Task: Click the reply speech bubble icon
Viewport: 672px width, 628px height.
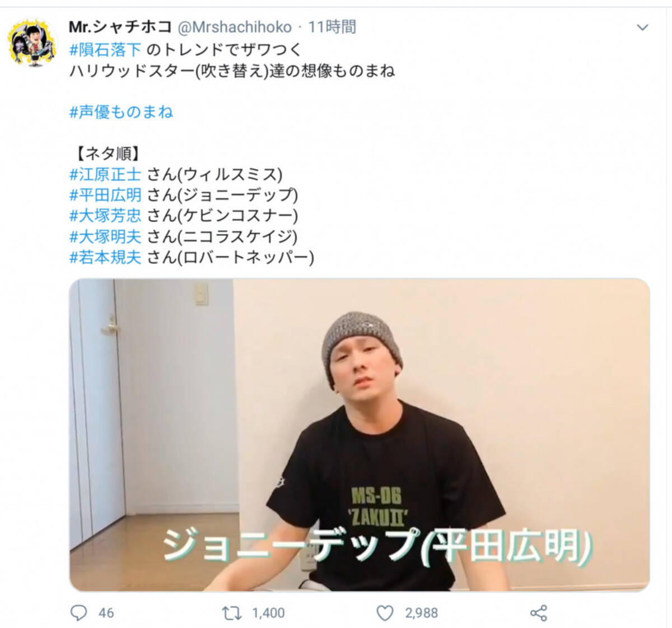Action: (78, 613)
